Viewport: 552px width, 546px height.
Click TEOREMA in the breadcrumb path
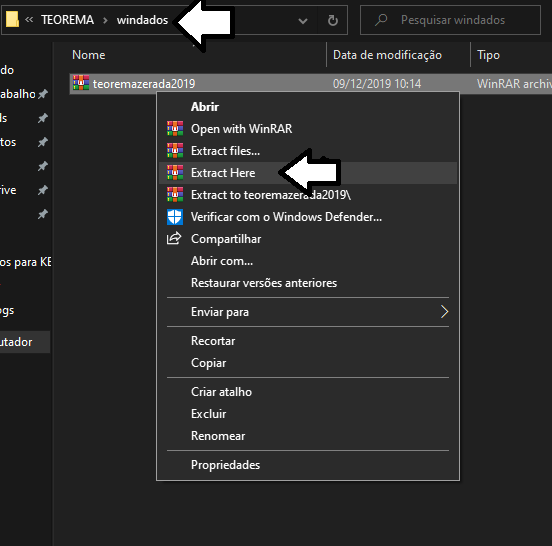(67, 20)
